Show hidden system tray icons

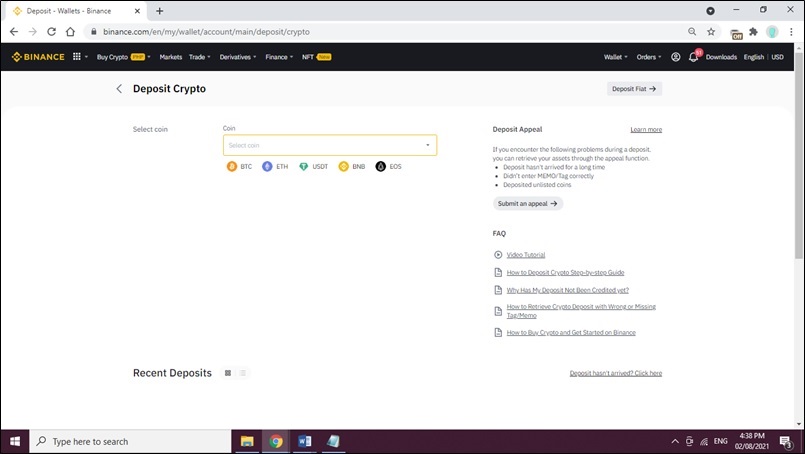click(675, 441)
